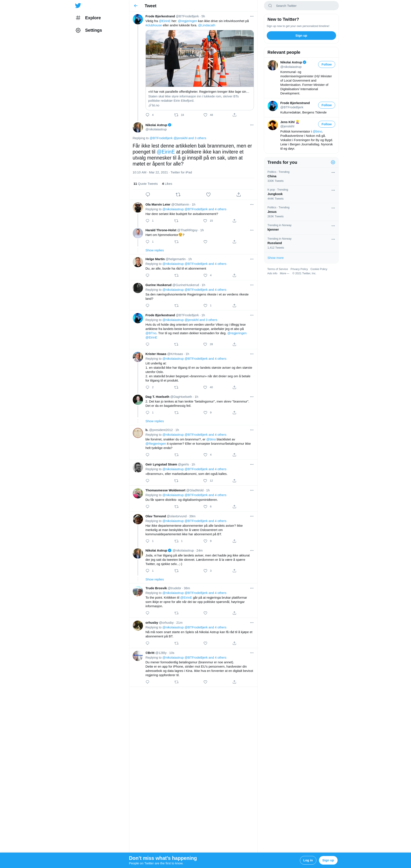411x868 pixels.
Task: Like Geir Lyngstad Strøm's reply
Action: coord(205,481)
